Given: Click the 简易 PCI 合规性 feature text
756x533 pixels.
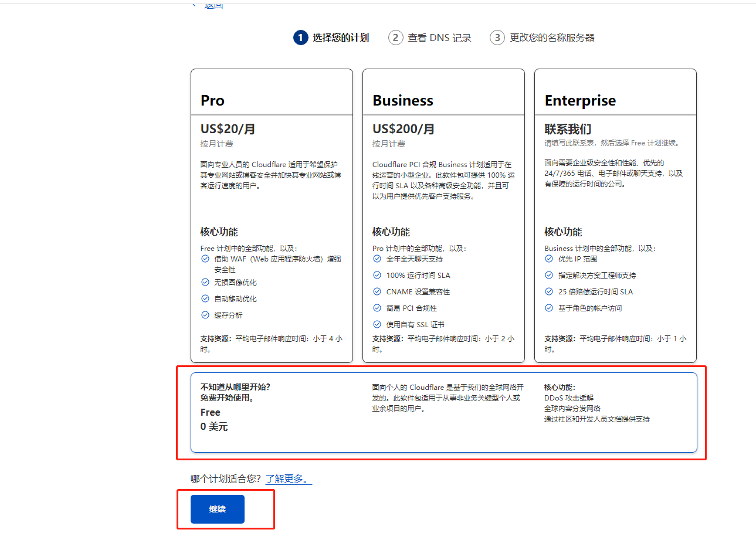Looking at the screenshot, I should [411, 308].
